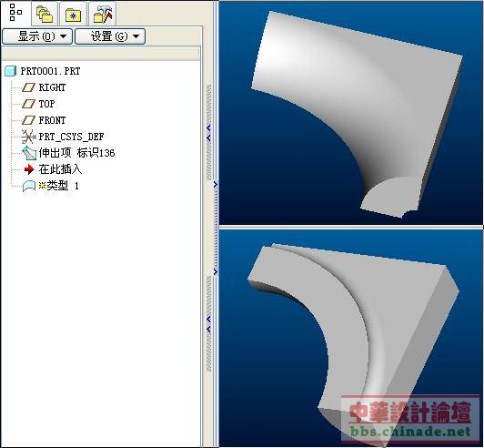Select the FRONT datum plane icon
The height and width of the screenshot is (448, 484).
[28, 120]
